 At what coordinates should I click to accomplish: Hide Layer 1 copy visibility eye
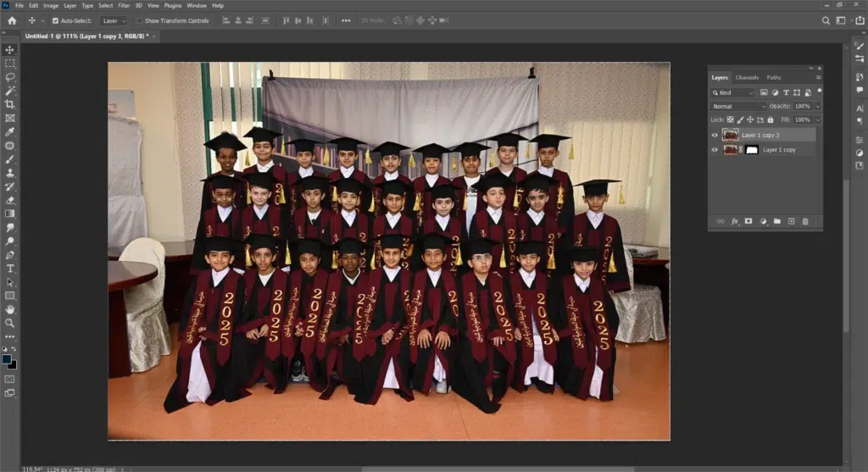coord(715,150)
